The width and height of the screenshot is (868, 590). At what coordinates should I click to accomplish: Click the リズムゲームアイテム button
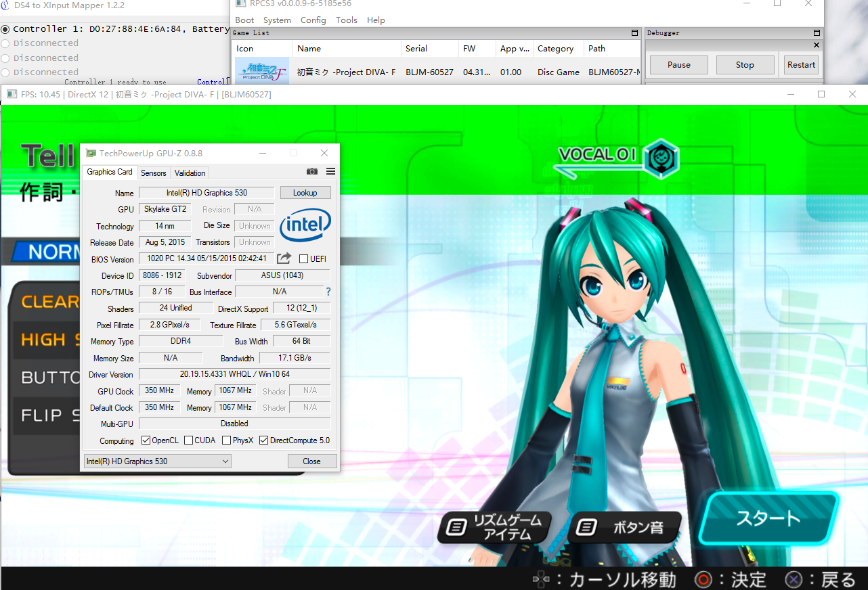(x=495, y=527)
